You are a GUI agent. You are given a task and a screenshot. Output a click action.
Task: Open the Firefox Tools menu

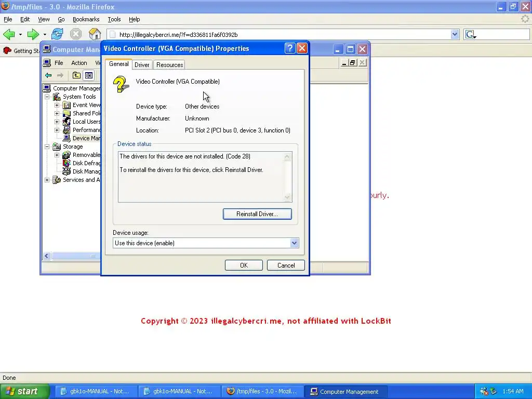114,19
